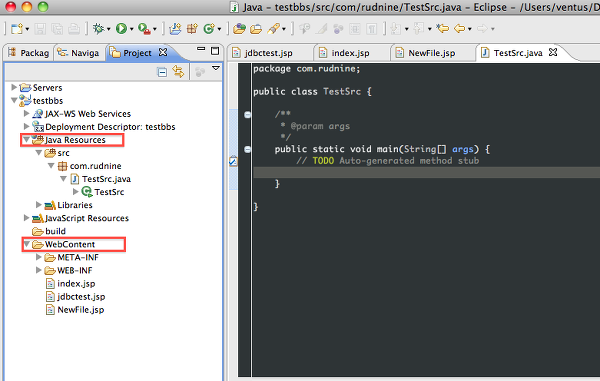Click the New Java Project icon
The height and width of the screenshot is (381, 600).
click(x=175, y=29)
